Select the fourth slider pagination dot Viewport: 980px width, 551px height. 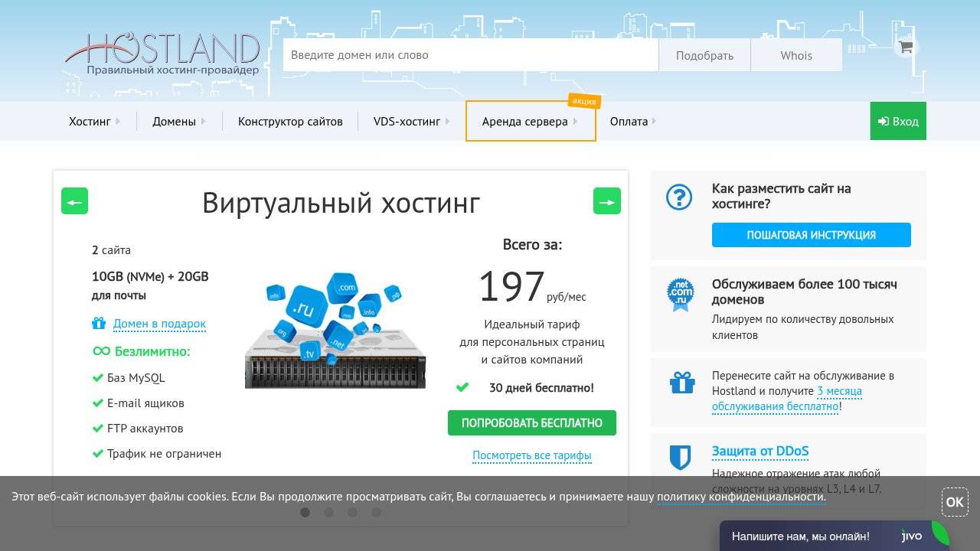(x=376, y=512)
